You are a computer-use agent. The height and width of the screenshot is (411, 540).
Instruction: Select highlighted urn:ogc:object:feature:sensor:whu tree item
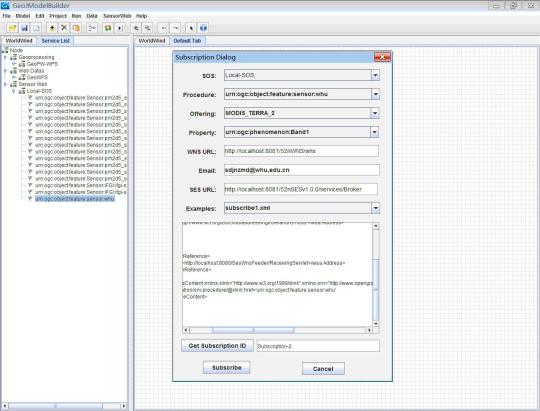tap(74, 199)
